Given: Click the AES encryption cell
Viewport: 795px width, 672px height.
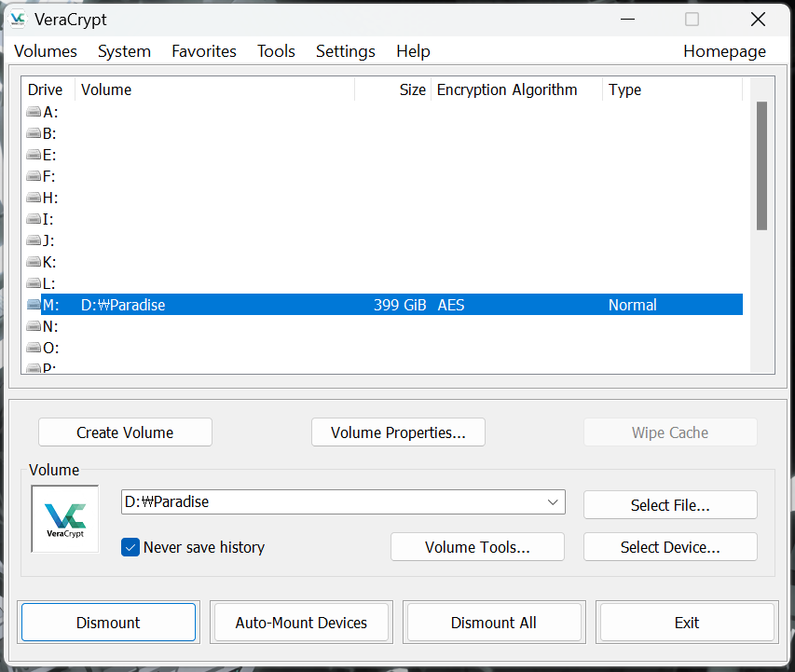Looking at the screenshot, I should tap(451, 305).
